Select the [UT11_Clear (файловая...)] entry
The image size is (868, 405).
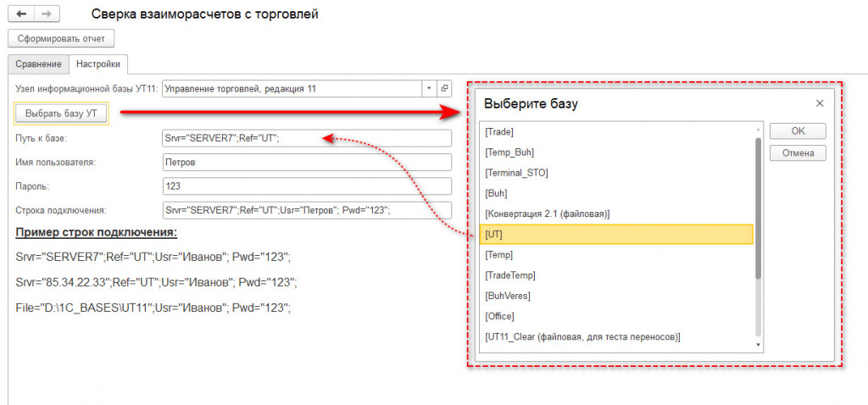coord(617,337)
